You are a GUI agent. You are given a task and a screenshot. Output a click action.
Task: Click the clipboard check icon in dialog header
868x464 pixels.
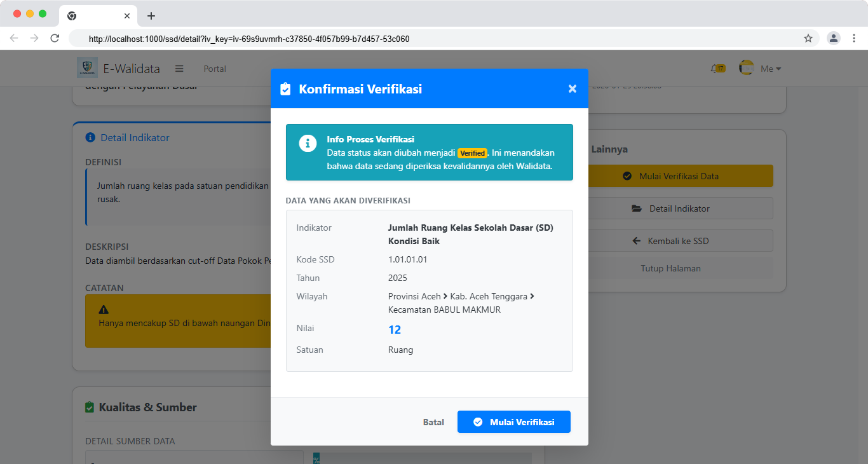pyautogui.click(x=285, y=89)
